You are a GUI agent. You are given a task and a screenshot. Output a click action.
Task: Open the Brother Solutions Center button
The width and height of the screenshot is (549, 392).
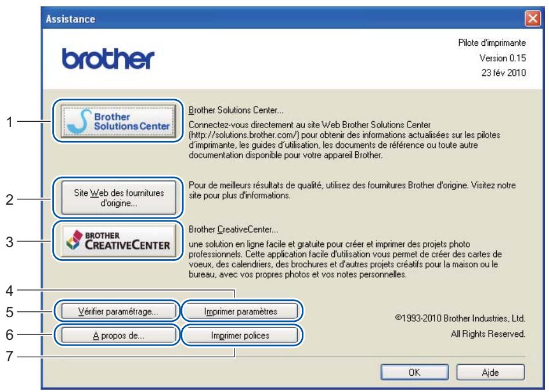(118, 121)
